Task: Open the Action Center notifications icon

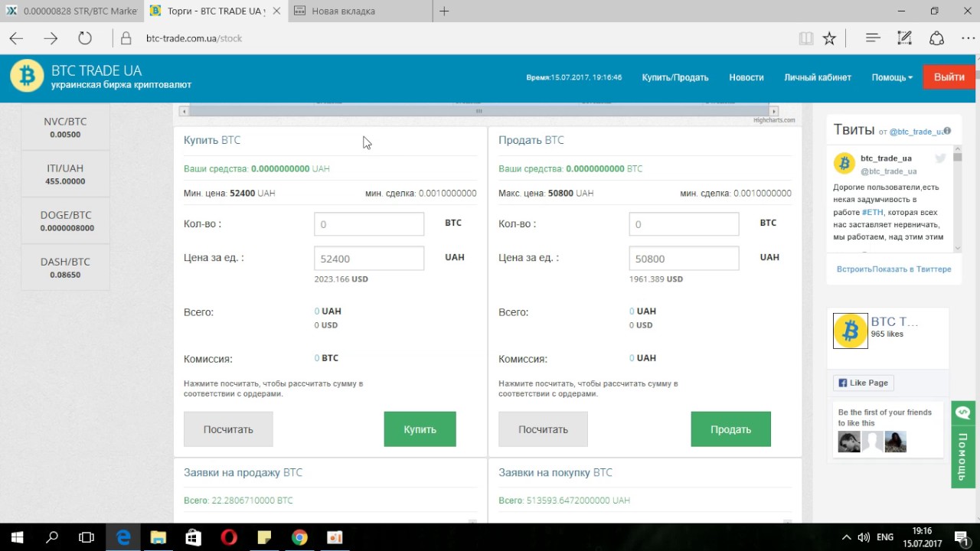Action: coord(962,537)
